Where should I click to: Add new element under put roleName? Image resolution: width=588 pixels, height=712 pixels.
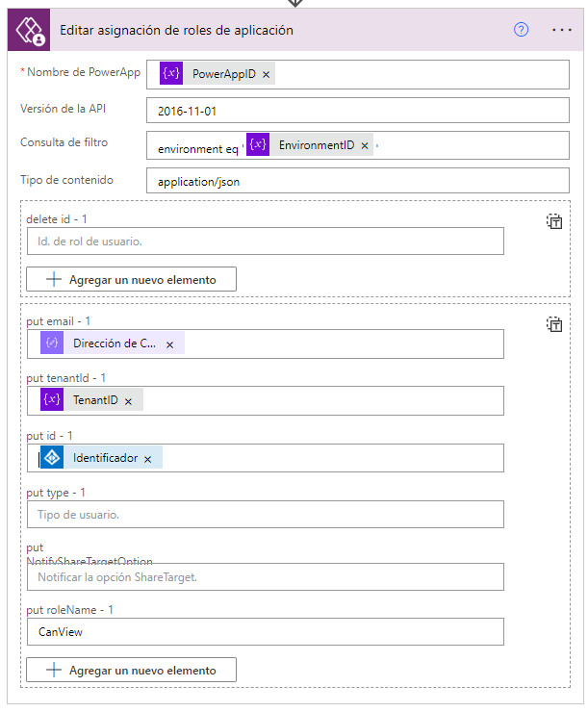(131, 670)
